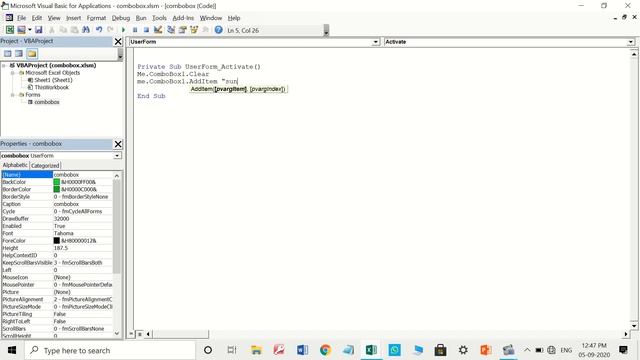Screen dimensions: 640x360
Task: Open the Window menu
Action: [x=211, y=18]
